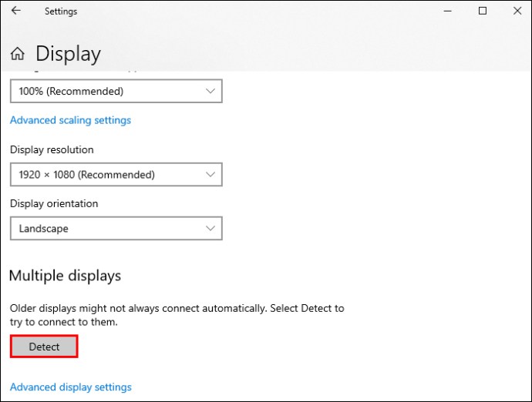Click the Display page heading
The image size is (532, 402).
tap(68, 54)
